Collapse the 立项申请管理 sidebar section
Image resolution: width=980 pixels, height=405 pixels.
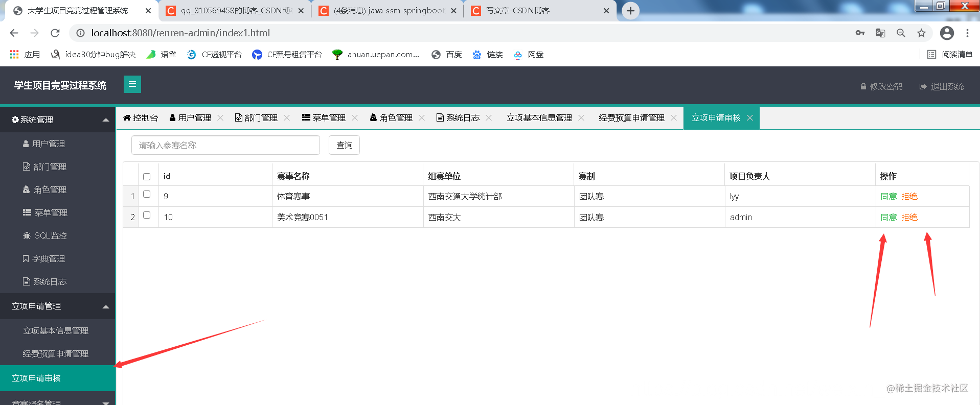click(x=58, y=306)
